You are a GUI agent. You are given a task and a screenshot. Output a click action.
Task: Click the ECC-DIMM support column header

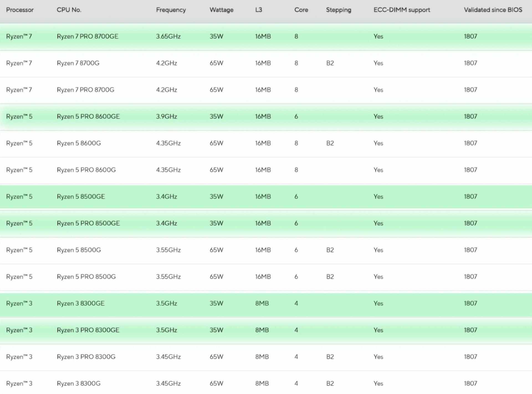[402, 10]
